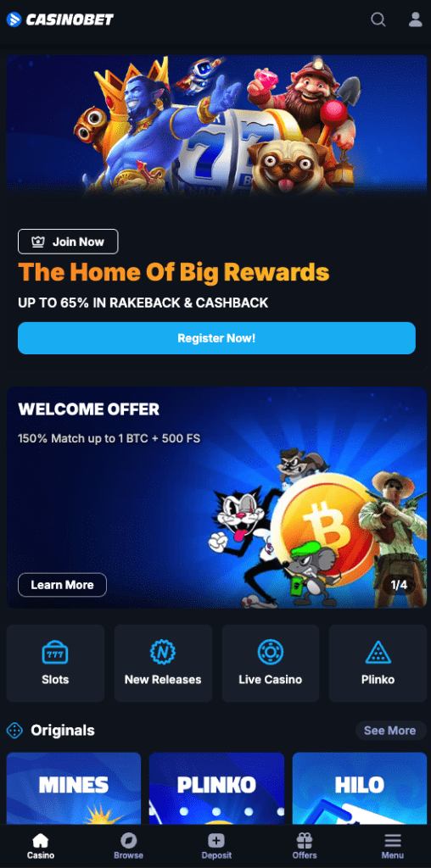Click Learn More on Welcome Offer
Screen dimensions: 431x868
[x=62, y=585]
